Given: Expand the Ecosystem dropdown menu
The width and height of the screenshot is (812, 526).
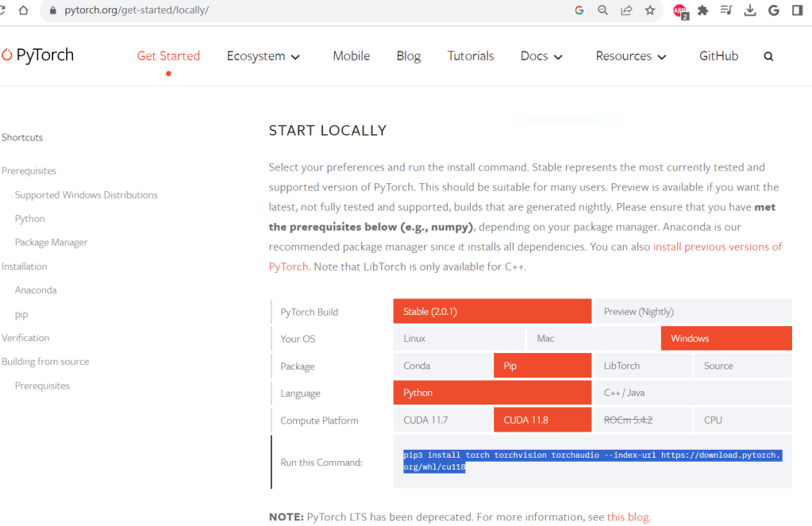Looking at the screenshot, I should pos(264,56).
